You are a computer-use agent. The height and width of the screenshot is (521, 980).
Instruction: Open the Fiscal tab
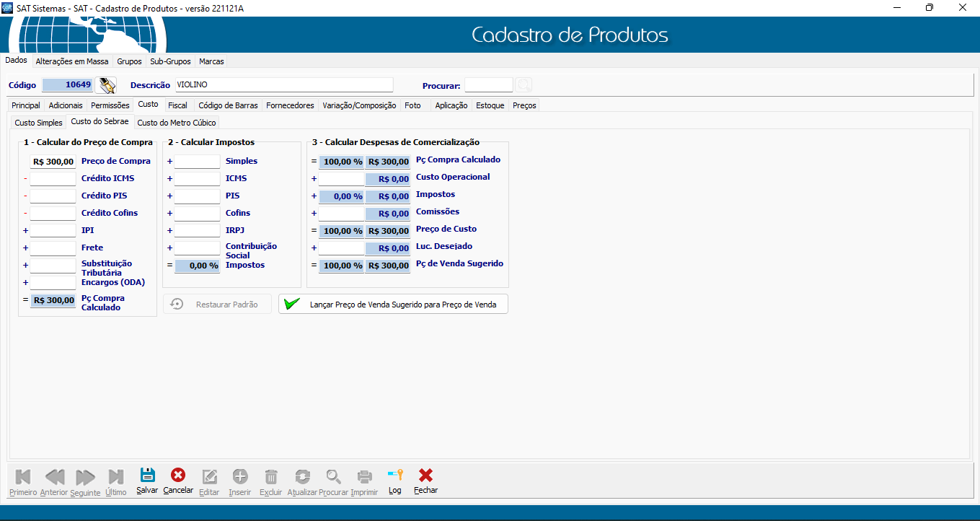point(177,105)
